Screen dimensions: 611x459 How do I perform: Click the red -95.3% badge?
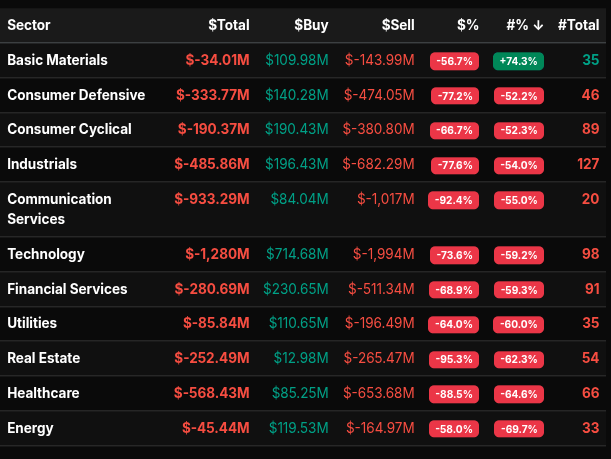tap(454, 359)
